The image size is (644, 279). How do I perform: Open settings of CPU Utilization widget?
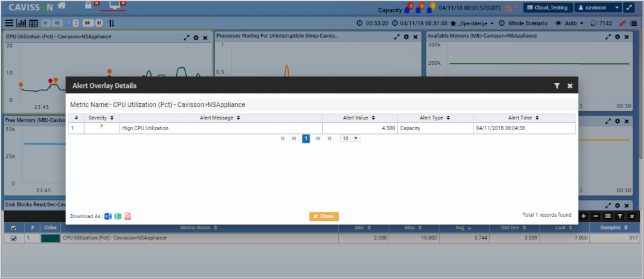[196, 37]
